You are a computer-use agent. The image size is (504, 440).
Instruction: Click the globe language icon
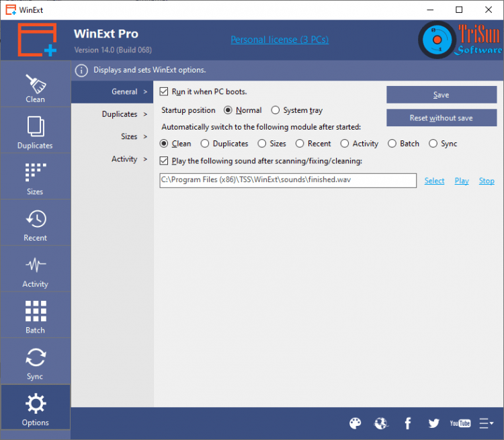[x=381, y=423]
